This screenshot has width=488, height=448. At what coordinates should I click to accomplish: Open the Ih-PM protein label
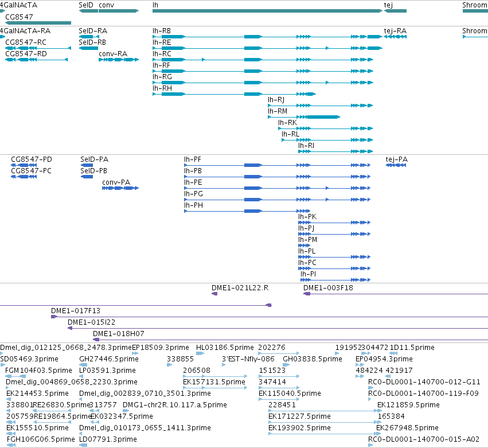click(x=308, y=240)
